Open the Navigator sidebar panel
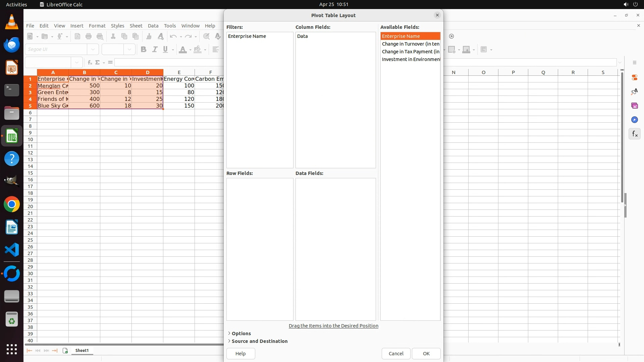 tap(634, 120)
